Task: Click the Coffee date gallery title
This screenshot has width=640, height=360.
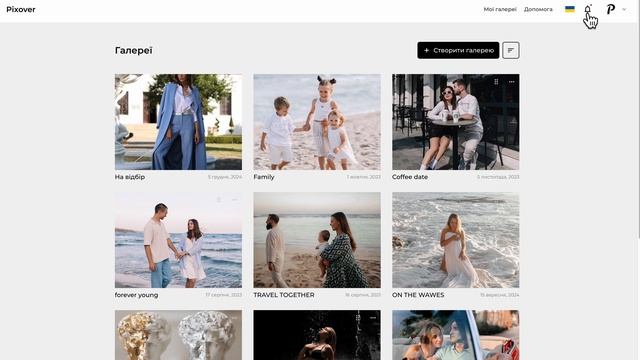Action: pos(410,177)
